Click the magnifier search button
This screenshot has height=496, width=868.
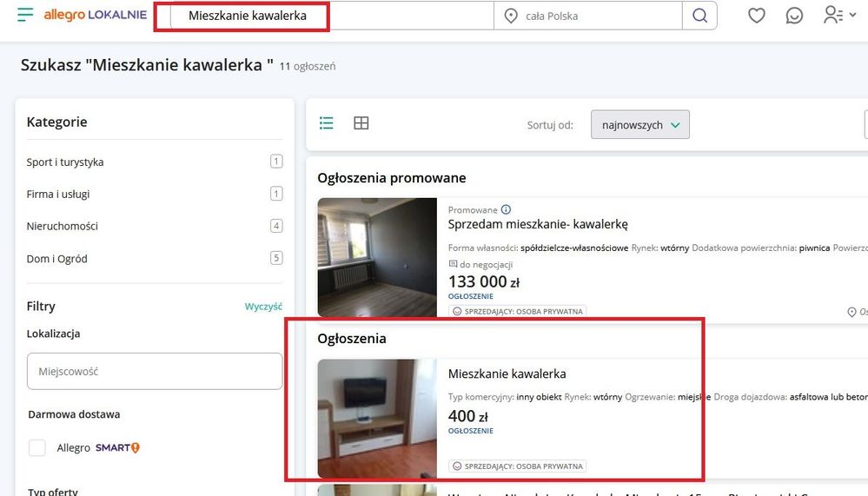[x=699, y=16]
